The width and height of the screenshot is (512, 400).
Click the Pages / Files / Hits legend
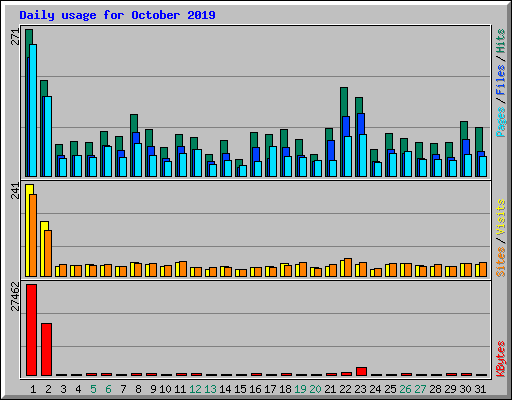click(501, 83)
